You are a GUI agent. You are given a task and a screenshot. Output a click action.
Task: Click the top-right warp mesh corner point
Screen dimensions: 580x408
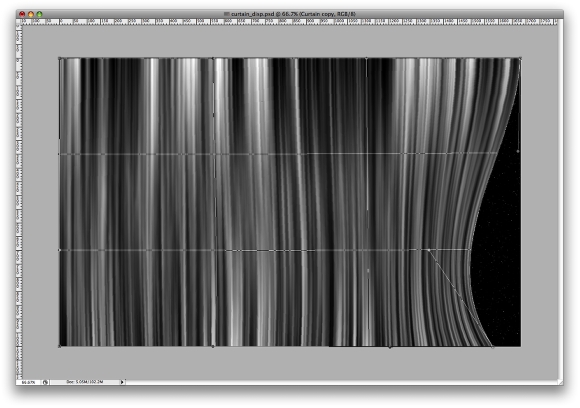(x=520, y=58)
